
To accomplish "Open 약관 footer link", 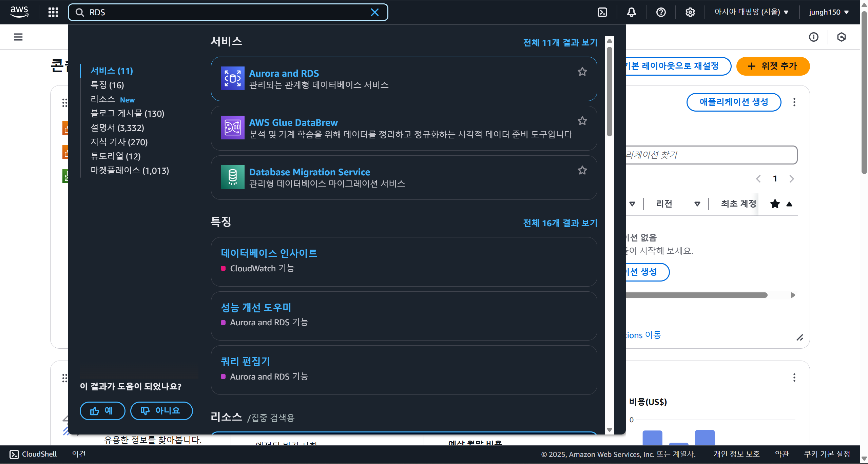I will tap(782, 454).
